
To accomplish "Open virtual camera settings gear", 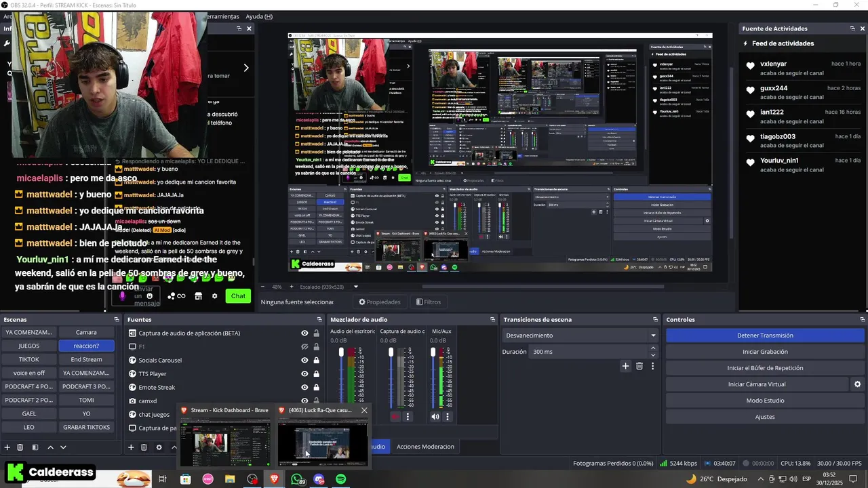I will point(857,384).
